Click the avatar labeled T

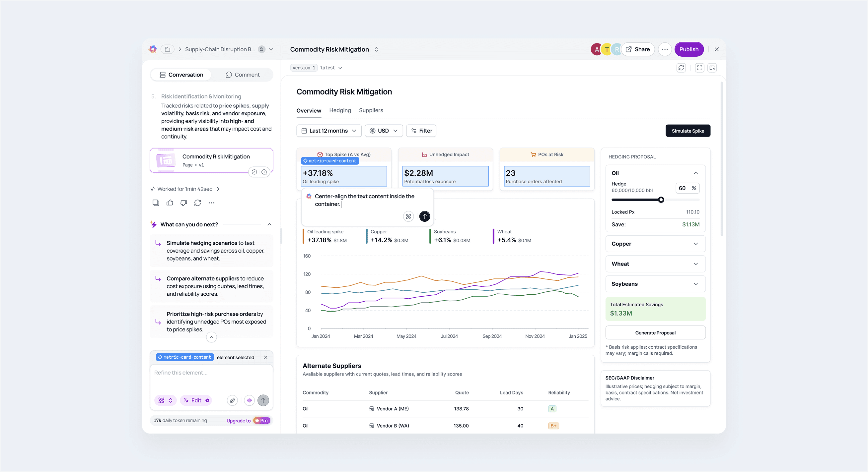607,49
